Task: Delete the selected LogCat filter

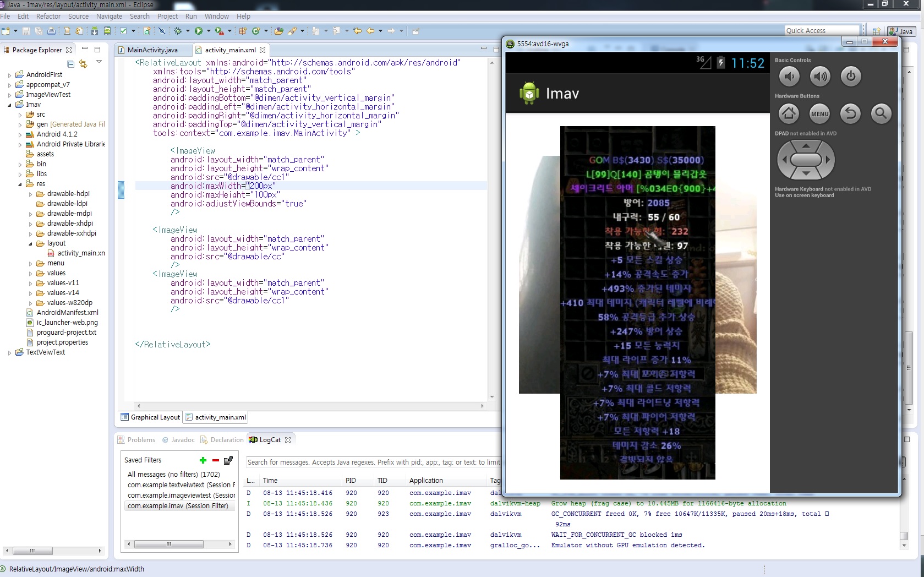Action: (216, 460)
